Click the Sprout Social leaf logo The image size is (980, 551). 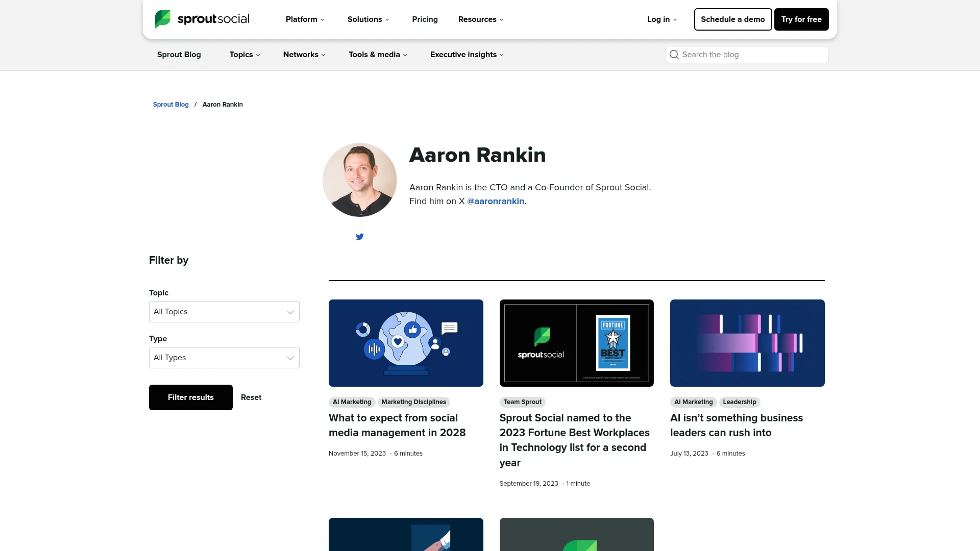point(202,19)
